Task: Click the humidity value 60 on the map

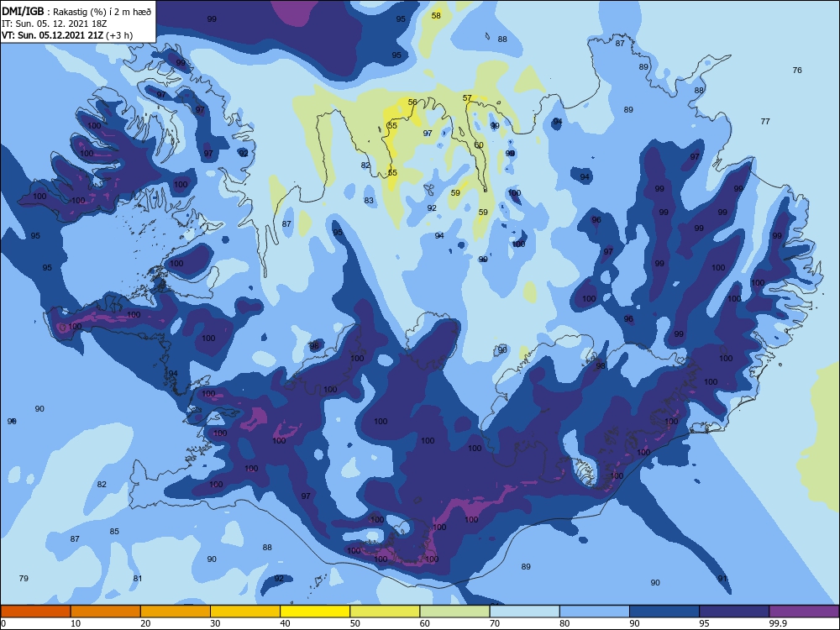Action: pyautogui.click(x=479, y=144)
